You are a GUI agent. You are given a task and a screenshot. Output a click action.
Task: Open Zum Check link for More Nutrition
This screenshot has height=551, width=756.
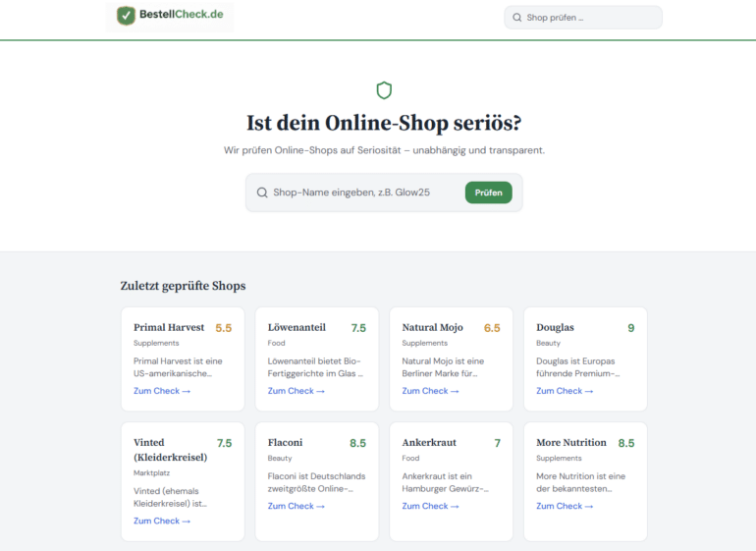(x=565, y=506)
